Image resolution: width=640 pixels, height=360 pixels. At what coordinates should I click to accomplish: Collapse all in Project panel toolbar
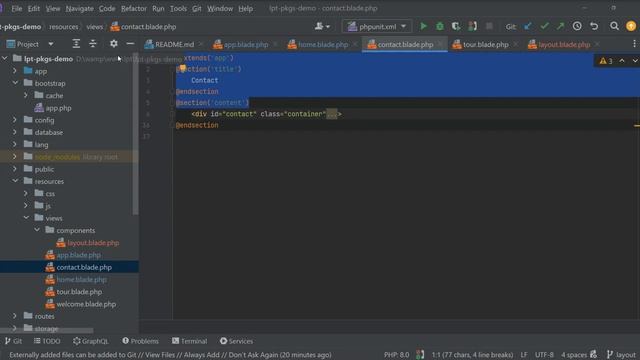[93, 44]
